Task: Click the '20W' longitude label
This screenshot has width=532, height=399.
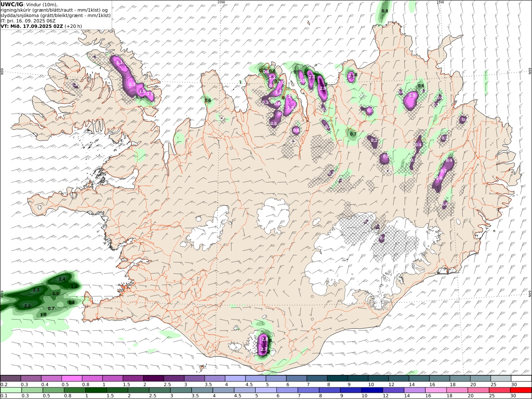Action: pos(221,2)
